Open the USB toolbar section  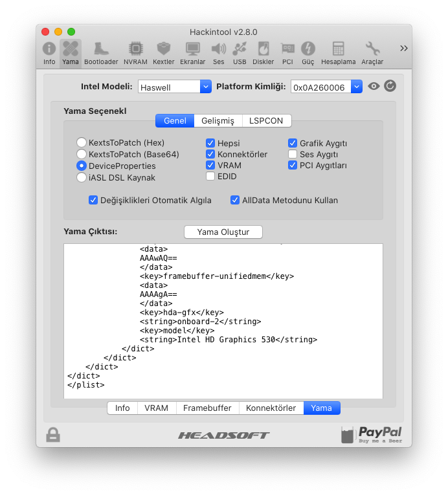click(240, 53)
